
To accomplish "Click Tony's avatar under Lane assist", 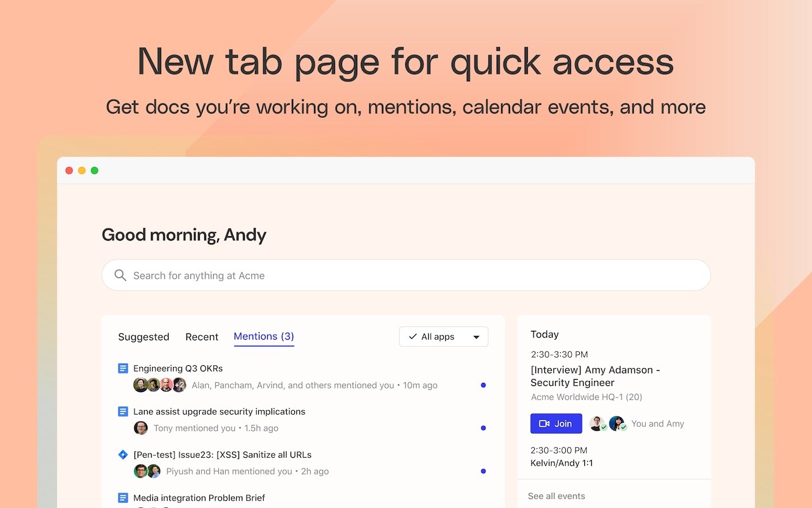I will click(141, 428).
